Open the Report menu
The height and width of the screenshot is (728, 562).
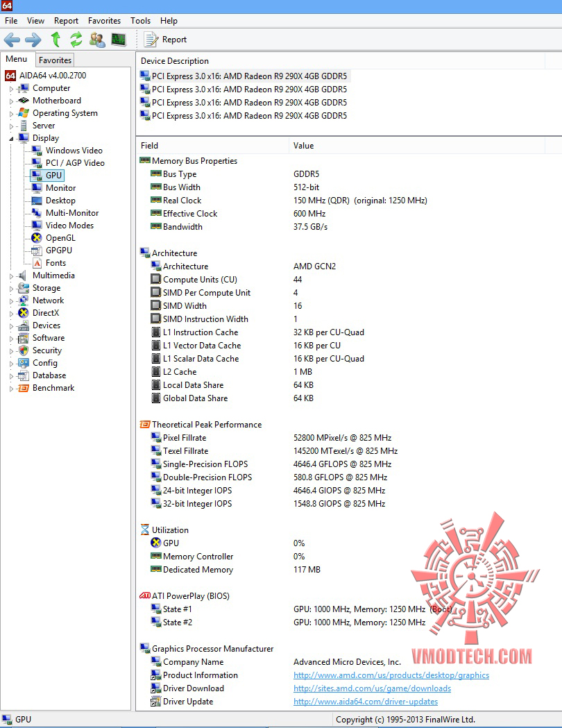(x=66, y=20)
